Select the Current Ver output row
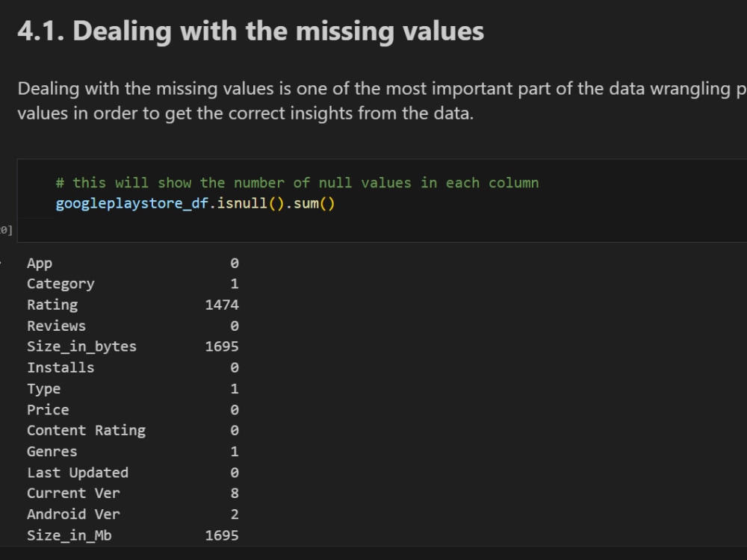 tap(133, 494)
